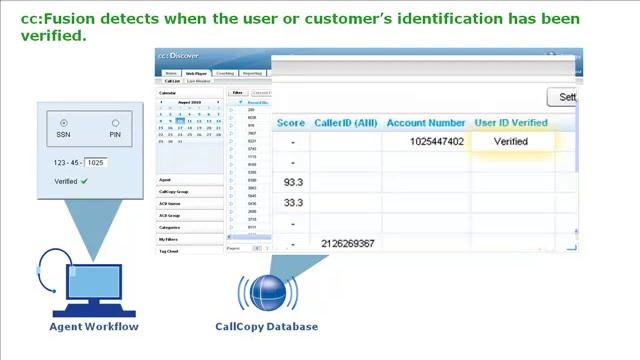Click the scroll-down arrow on the zoomed grid
This screenshot has height=360, width=640.
576,232
